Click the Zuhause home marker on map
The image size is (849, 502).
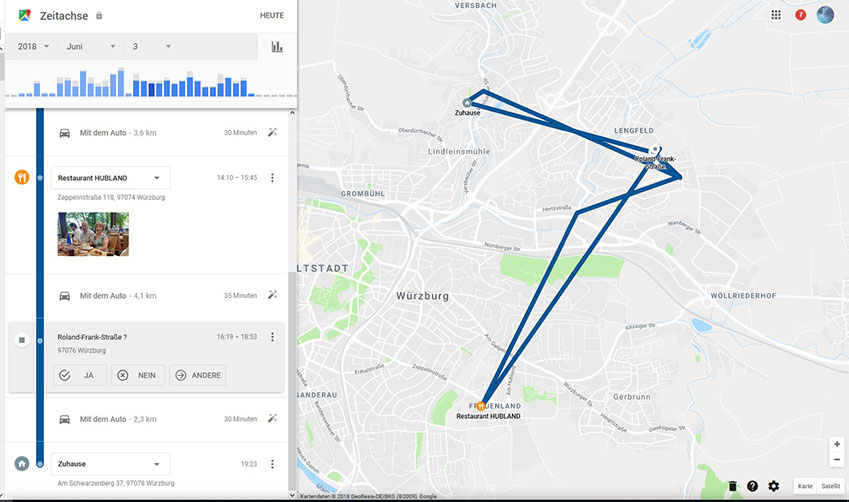(x=467, y=102)
